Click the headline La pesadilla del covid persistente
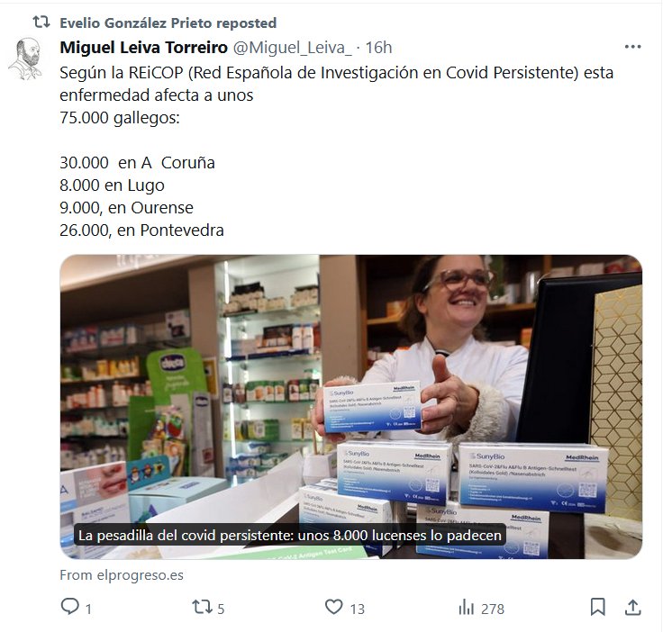The height and width of the screenshot is (632, 672). [290, 536]
